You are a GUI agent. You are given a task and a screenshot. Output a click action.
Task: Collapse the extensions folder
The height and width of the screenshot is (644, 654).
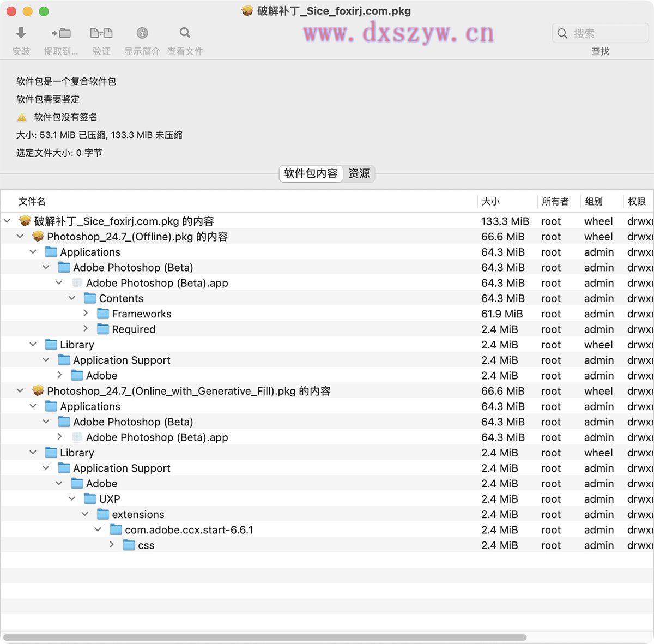(x=85, y=514)
